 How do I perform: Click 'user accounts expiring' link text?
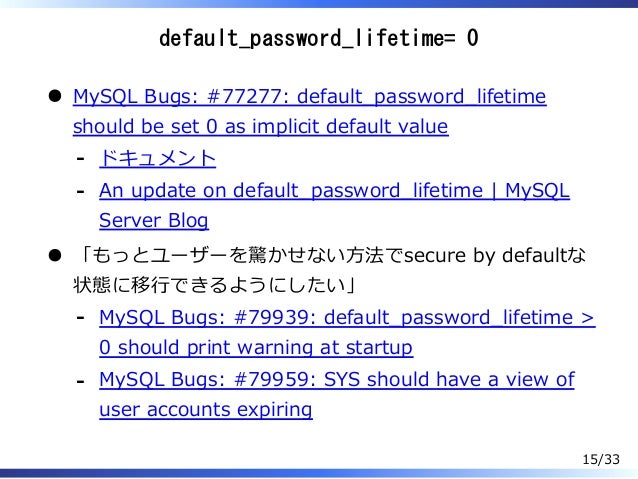click(x=206, y=410)
